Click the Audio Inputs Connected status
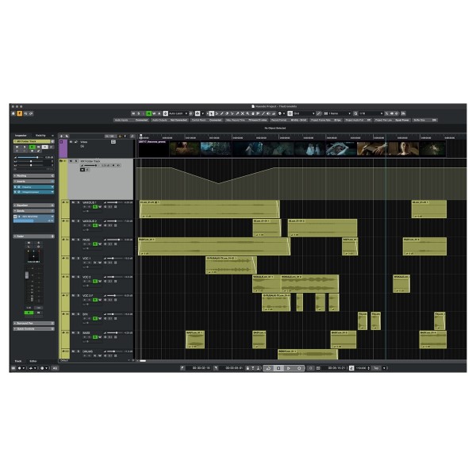The width and height of the screenshot is (476, 476). (131, 121)
